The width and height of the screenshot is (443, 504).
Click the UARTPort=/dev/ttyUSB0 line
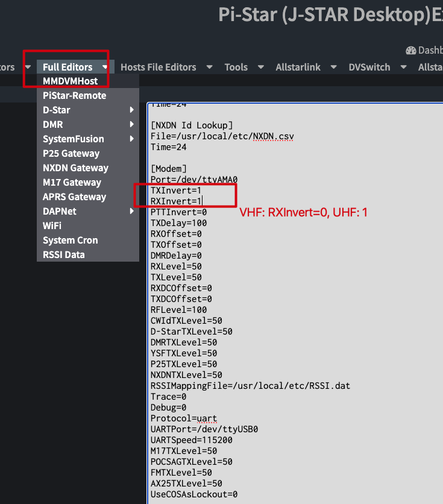204,429
